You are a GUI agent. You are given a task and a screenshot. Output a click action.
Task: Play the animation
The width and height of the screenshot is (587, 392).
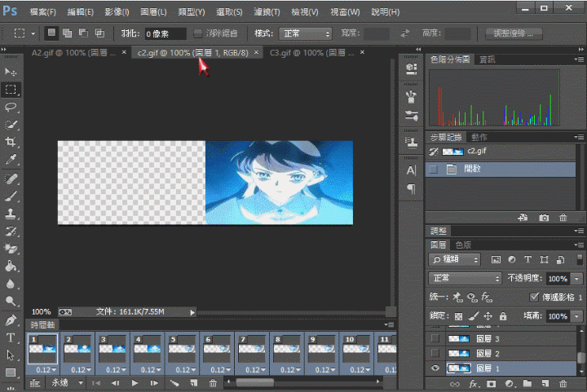tap(135, 383)
